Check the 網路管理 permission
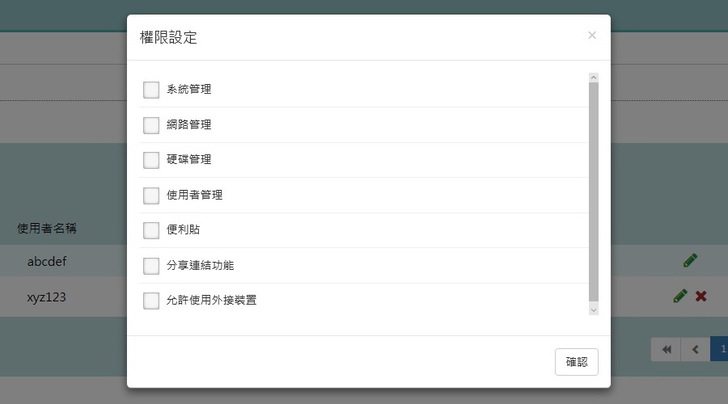Screen dimensions: 728x404 pyautogui.click(x=151, y=125)
